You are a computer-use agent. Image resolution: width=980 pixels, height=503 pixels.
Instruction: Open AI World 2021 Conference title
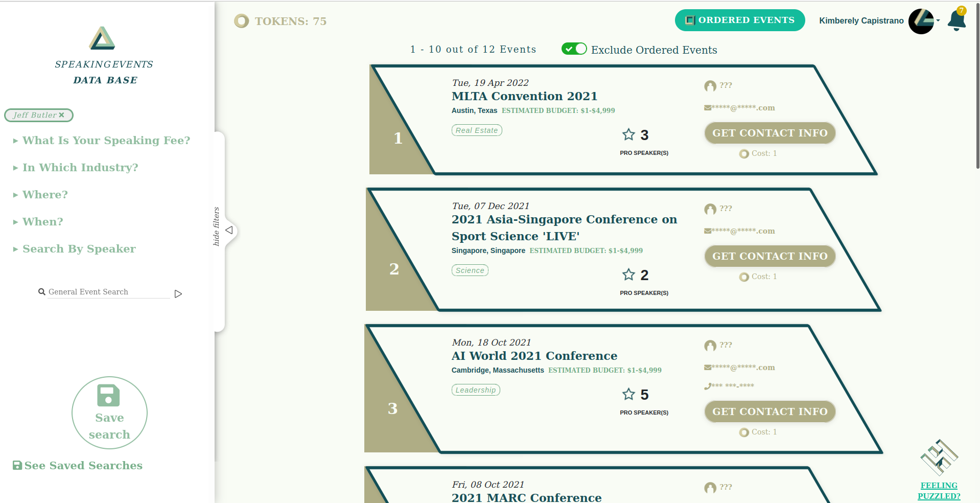534,356
